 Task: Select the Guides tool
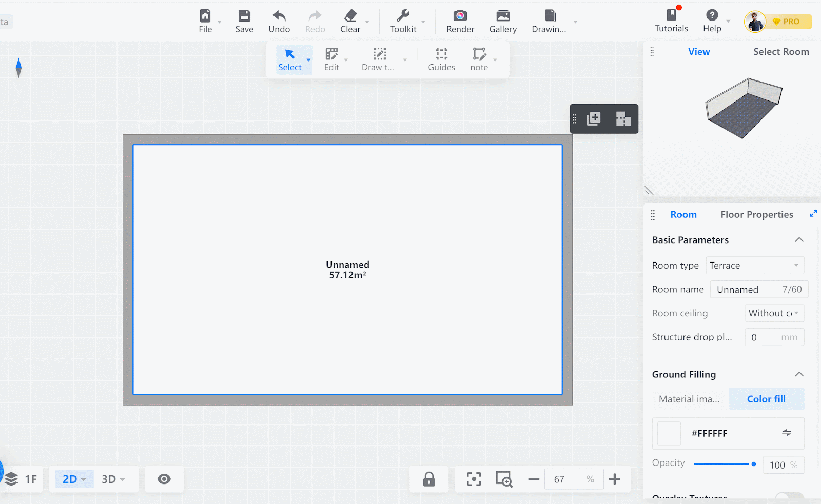(441, 59)
